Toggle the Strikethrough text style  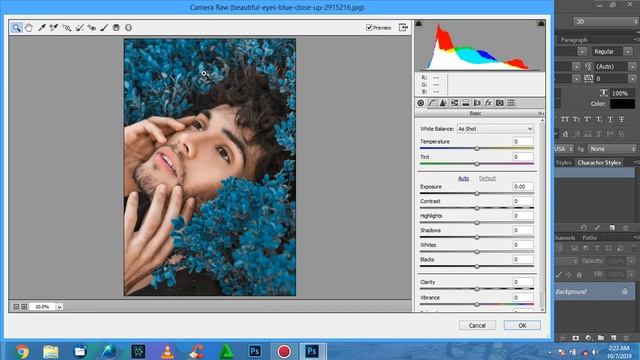click(x=622, y=119)
